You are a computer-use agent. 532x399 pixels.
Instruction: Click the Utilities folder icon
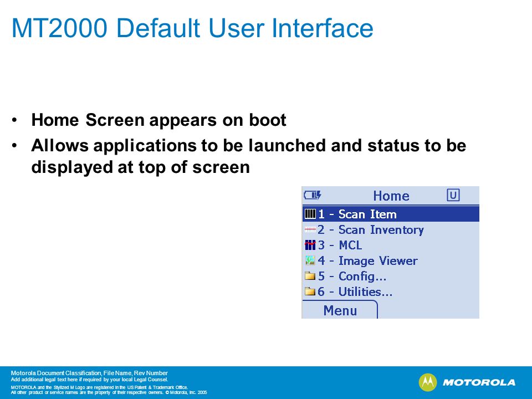(x=310, y=291)
